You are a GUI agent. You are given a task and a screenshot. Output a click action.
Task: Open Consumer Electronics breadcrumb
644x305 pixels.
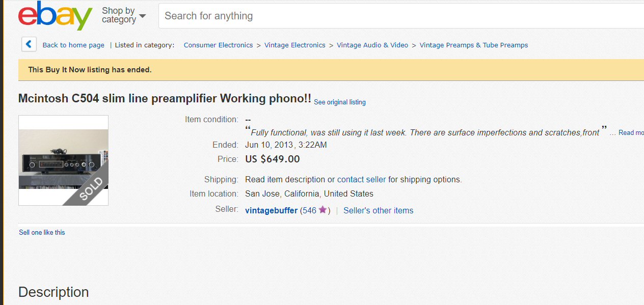pos(218,45)
